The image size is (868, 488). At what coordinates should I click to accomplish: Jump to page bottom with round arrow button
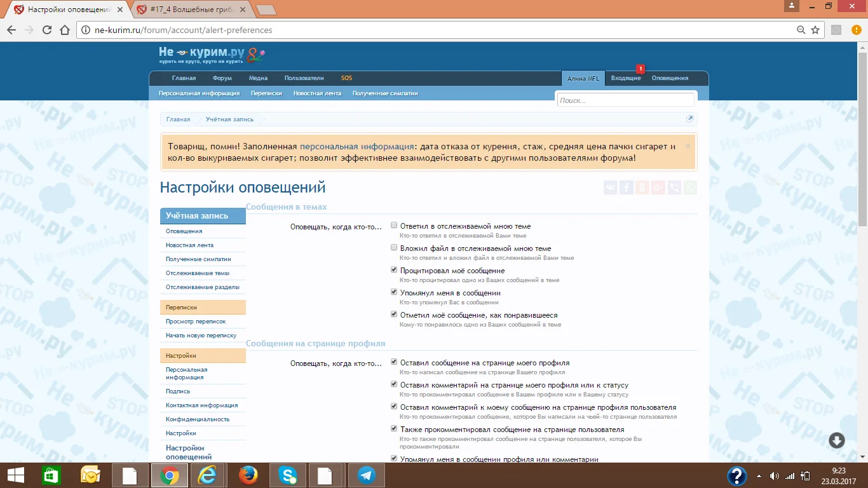tap(836, 440)
